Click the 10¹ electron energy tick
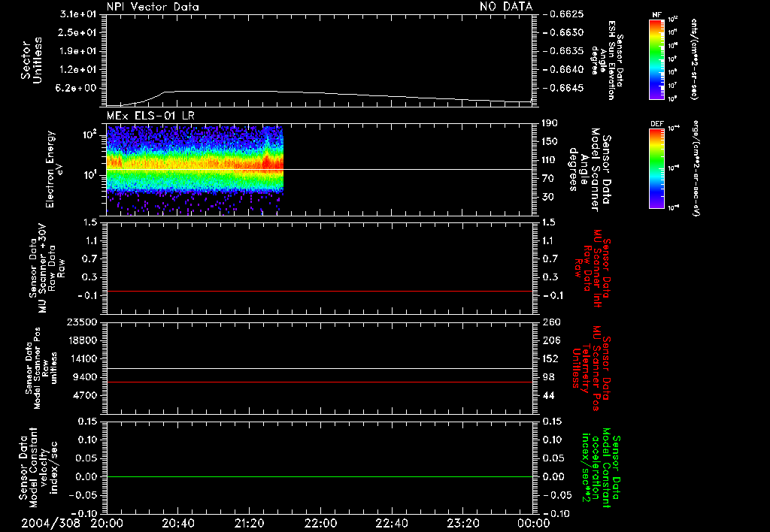This screenshot has height=532, width=770. pyautogui.click(x=89, y=175)
